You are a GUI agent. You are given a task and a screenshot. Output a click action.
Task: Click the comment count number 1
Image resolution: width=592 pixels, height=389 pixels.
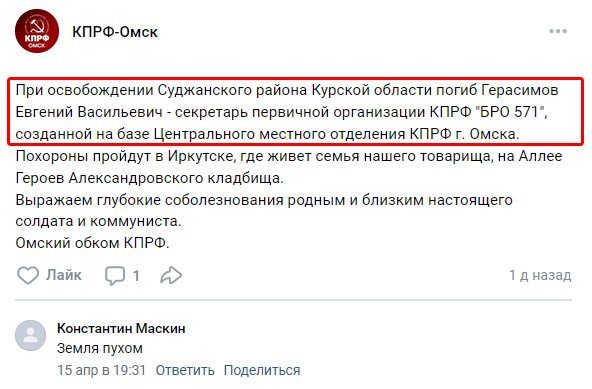[136, 276]
